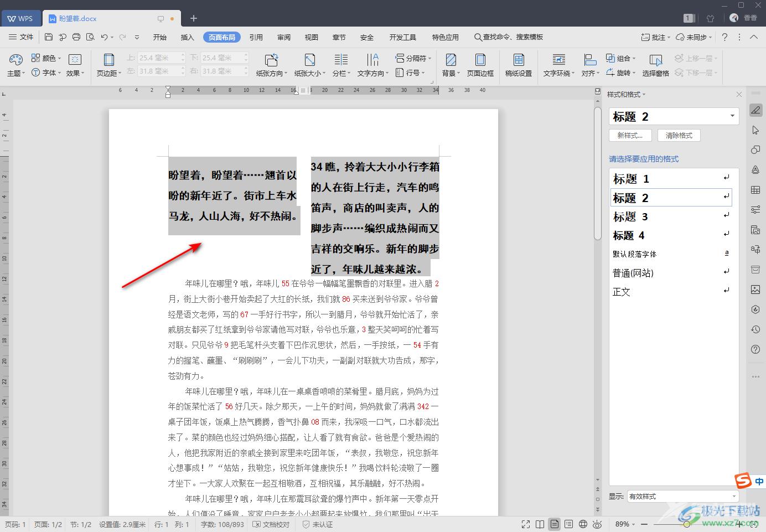Open the 页边距 (Margins) tool
This screenshot has width=766, height=532.
[109, 65]
